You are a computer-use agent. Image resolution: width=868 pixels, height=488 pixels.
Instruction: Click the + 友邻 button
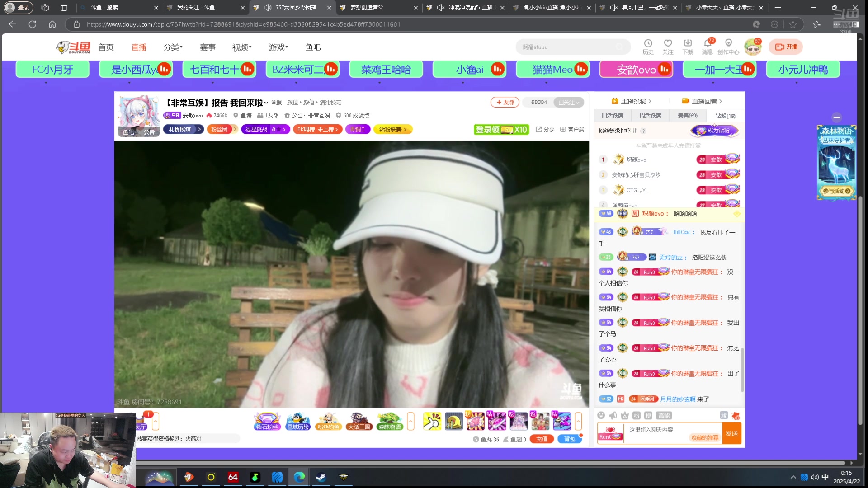pos(505,103)
